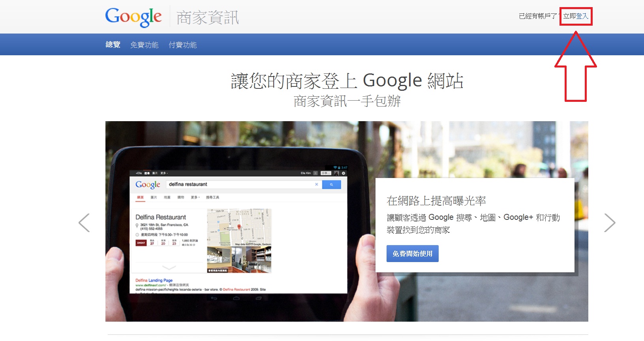
Task: Switch to the 付費功能 tab
Action: (183, 45)
